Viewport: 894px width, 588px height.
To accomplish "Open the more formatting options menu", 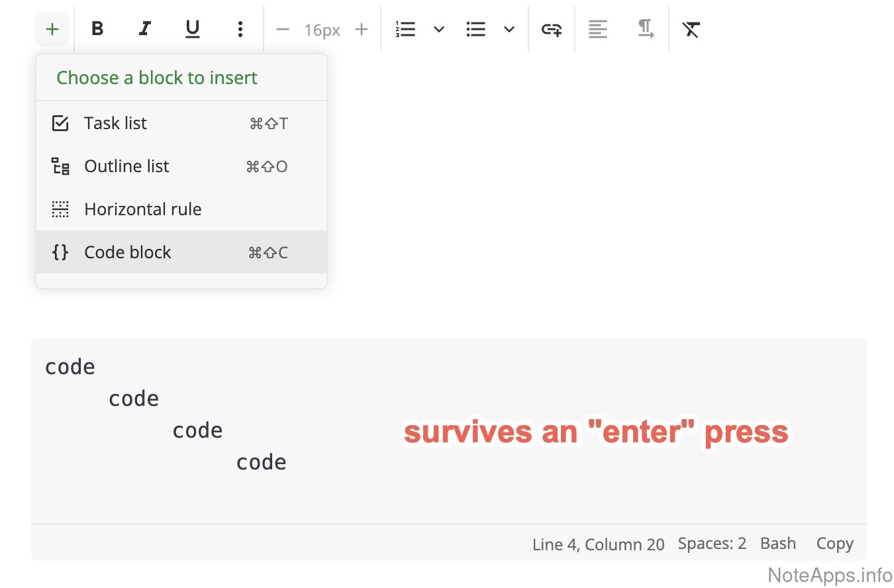I will click(x=240, y=29).
